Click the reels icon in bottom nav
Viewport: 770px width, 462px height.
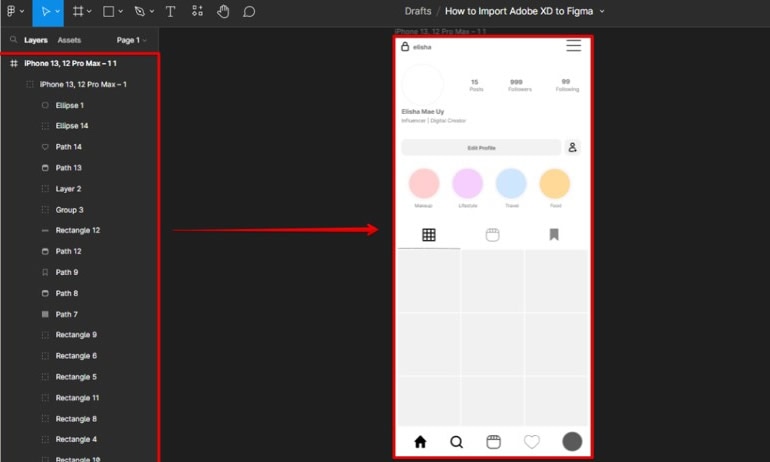[x=494, y=442]
